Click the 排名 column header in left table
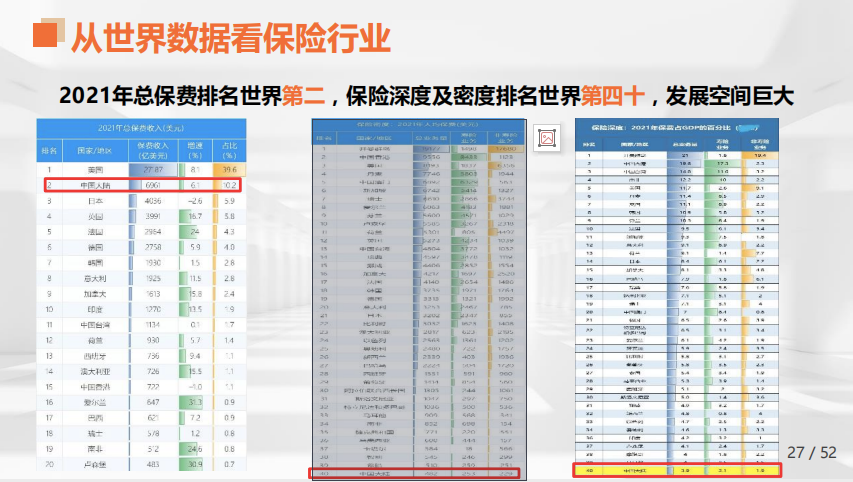 tap(48, 150)
